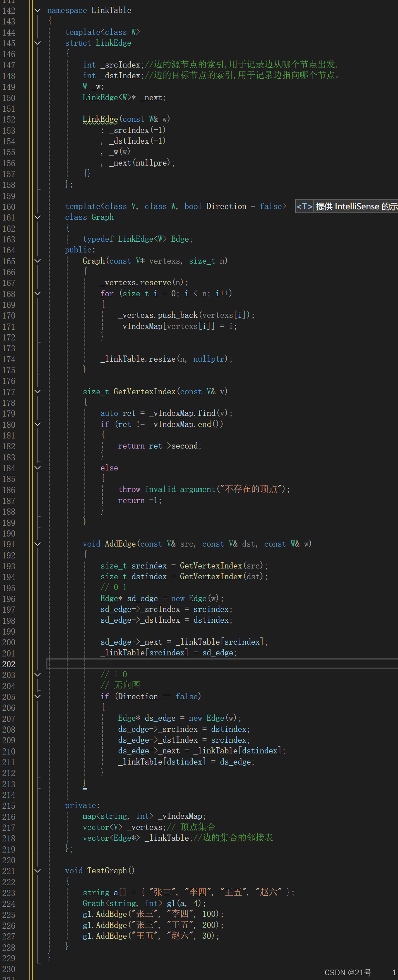Click 'auto ret = _vIndexMap.find(v);' line
This screenshot has width=398, height=980.
167,413
